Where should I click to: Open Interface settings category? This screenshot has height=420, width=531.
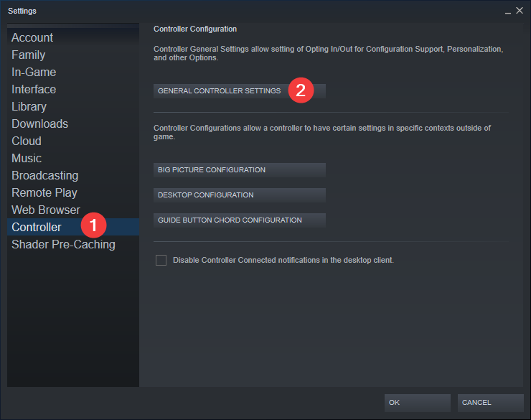tap(34, 90)
